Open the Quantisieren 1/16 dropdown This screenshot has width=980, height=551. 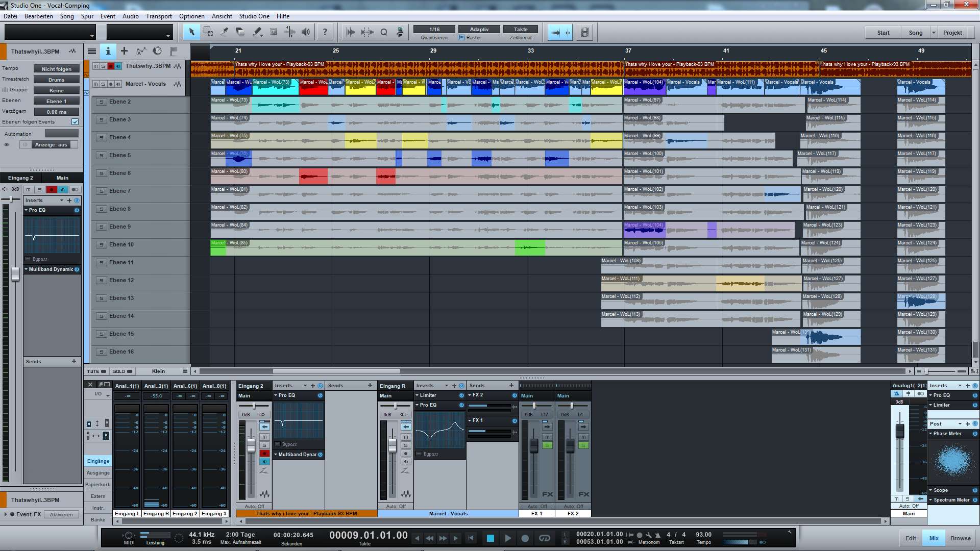434,29
